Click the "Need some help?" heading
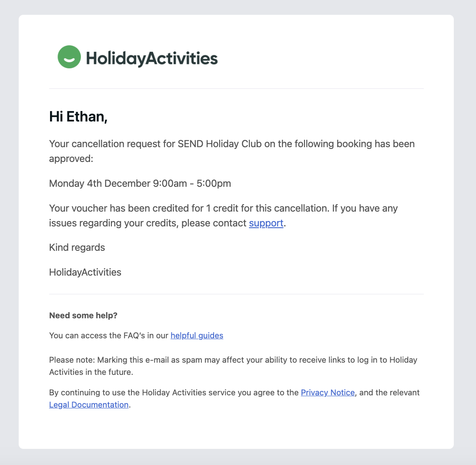Image resolution: width=476 pixels, height=465 pixels. 83,316
